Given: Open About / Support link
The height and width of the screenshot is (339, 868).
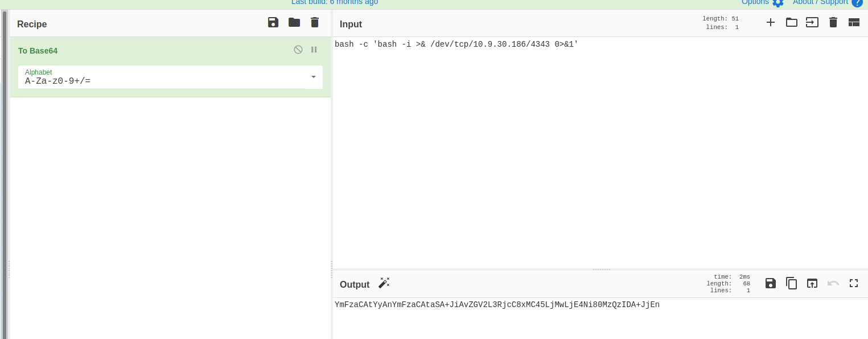Looking at the screenshot, I should (820, 2).
